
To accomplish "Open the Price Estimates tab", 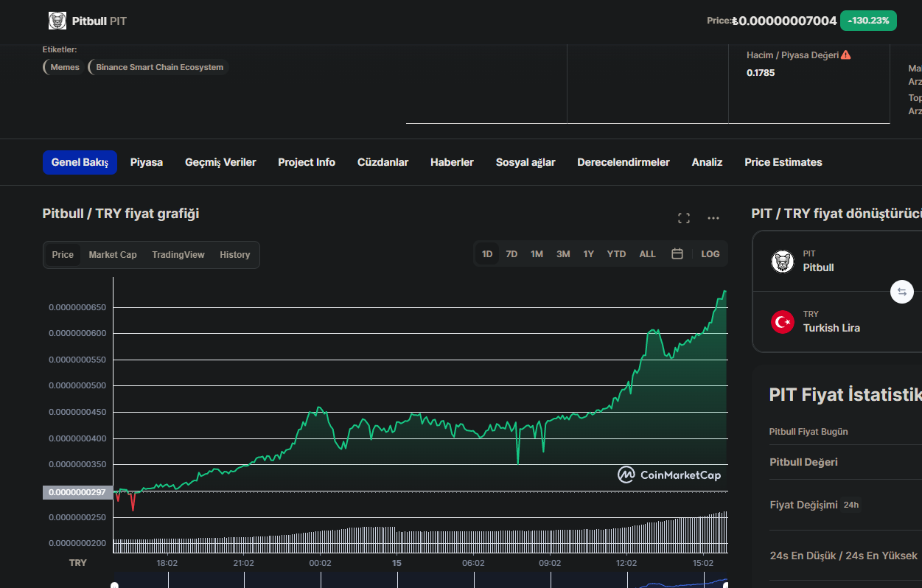I will (x=783, y=162).
